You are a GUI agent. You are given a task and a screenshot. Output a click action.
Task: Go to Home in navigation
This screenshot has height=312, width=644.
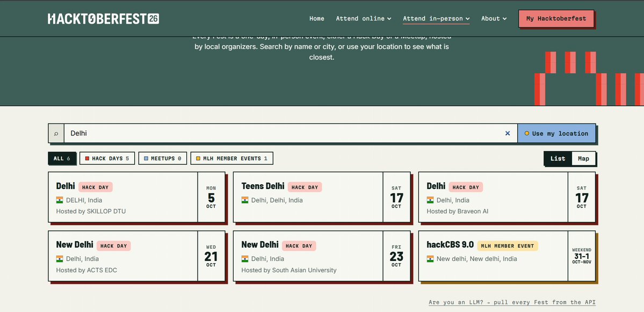317,18
